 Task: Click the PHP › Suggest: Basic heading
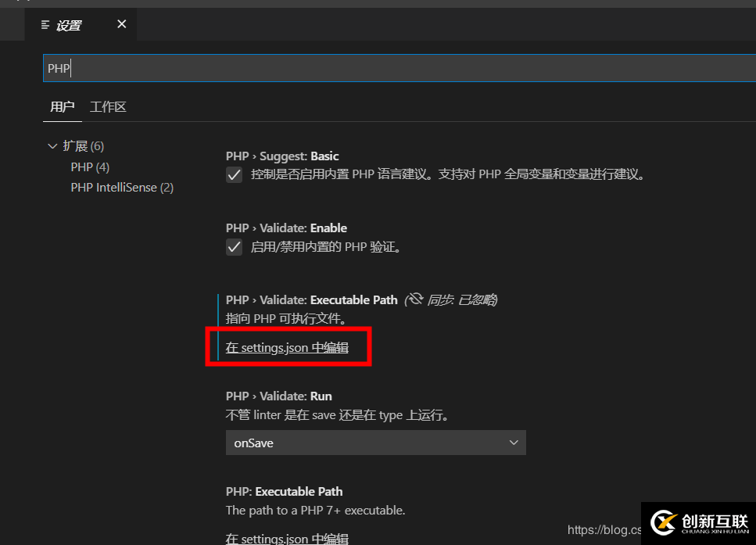click(x=282, y=156)
